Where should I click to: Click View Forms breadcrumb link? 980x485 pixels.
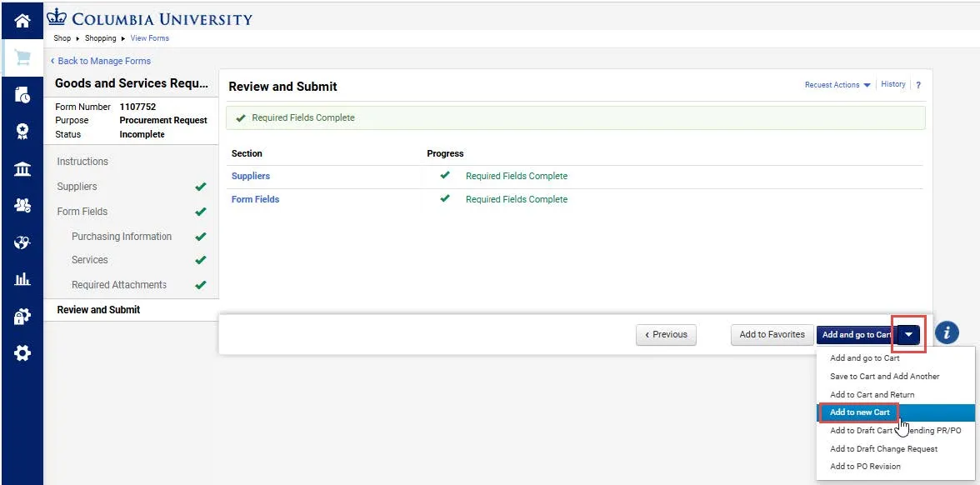[x=149, y=38]
